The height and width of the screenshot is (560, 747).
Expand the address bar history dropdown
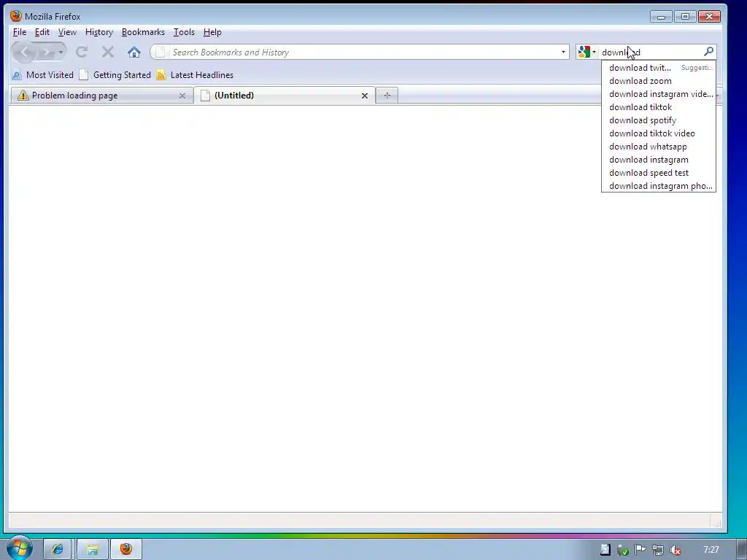pyautogui.click(x=563, y=52)
